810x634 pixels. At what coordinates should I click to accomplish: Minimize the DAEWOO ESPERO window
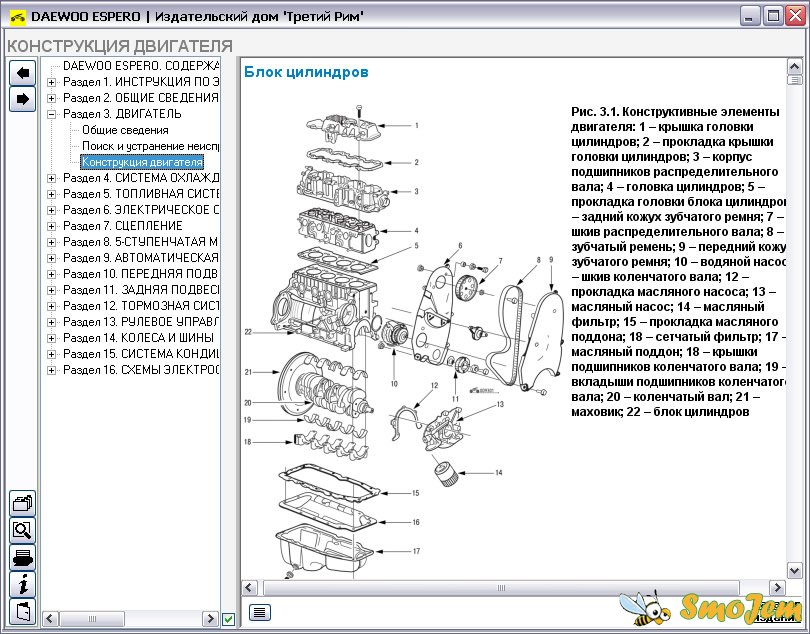(750, 16)
